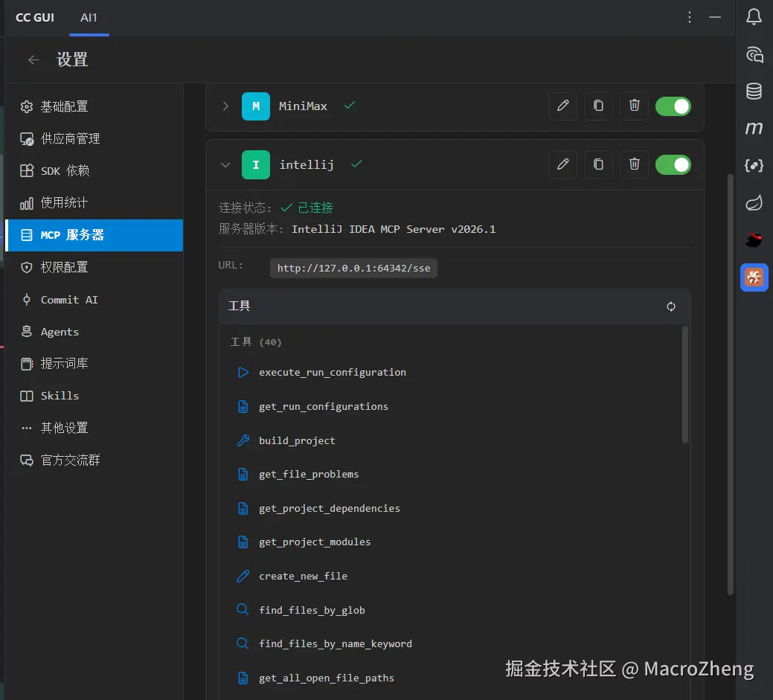The height and width of the screenshot is (700, 773).
Task: Open 提示词库 settings section
Action: [94, 364]
